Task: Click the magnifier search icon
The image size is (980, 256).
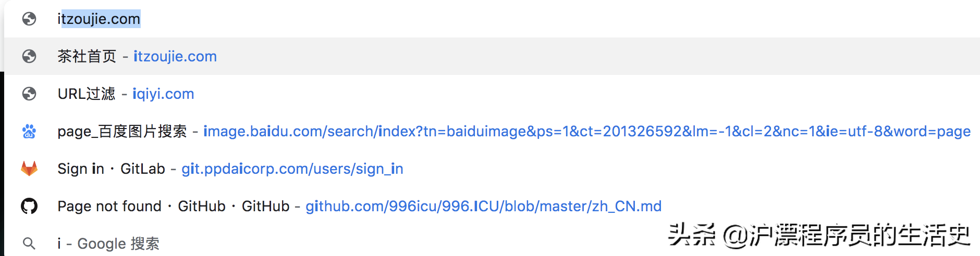Action: [29, 243]
